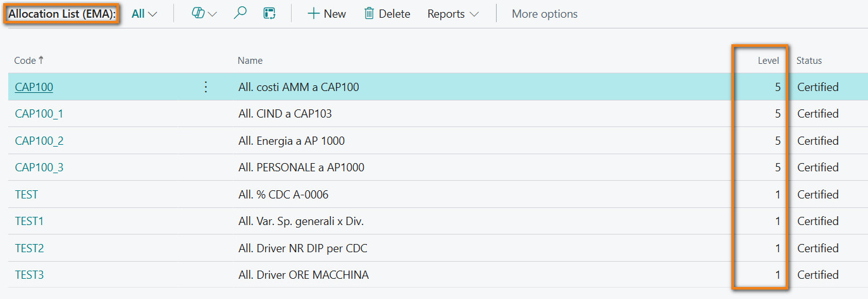868x299 pixels.
Task: Sort by the Name column header
Action: [x=250, y=61]
